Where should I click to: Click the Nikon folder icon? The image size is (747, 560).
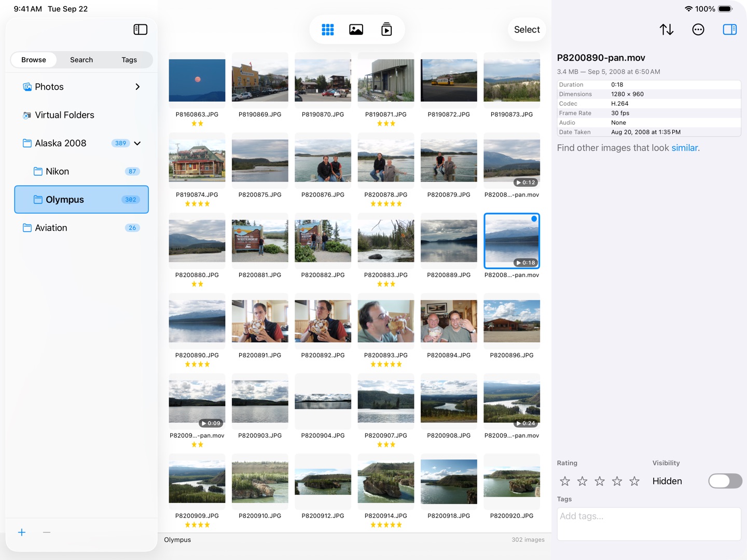pyautogui.click(x=38, y=171)
